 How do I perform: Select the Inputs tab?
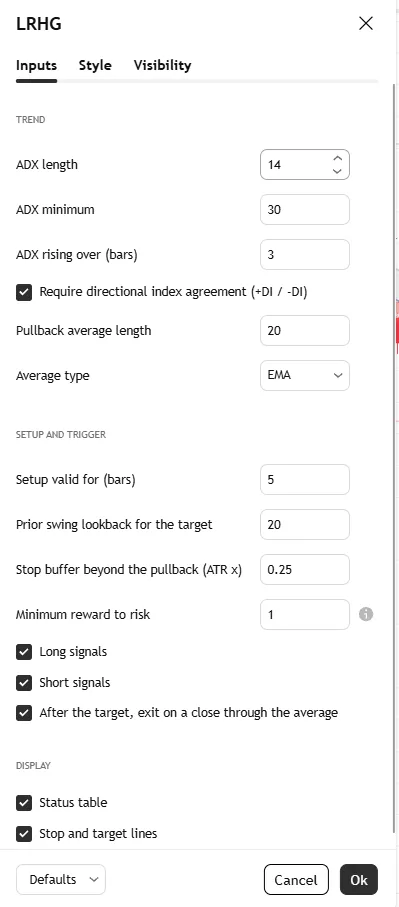[x=36, y=65]
